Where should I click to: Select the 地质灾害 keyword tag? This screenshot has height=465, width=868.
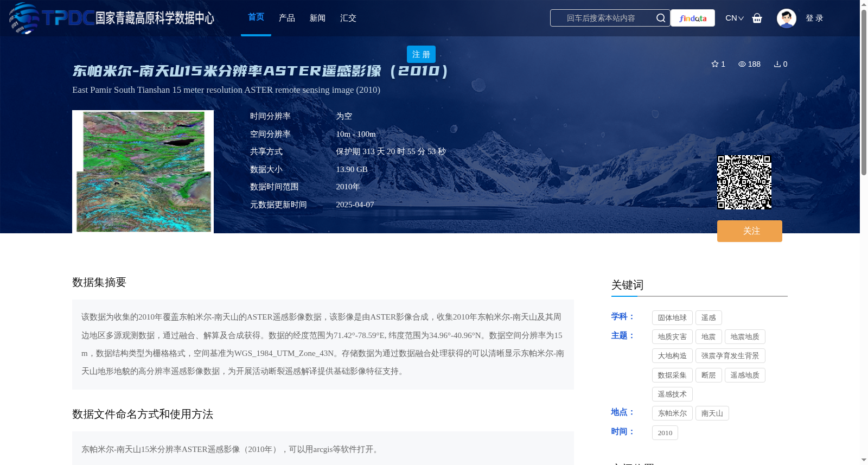coord(672,337)
